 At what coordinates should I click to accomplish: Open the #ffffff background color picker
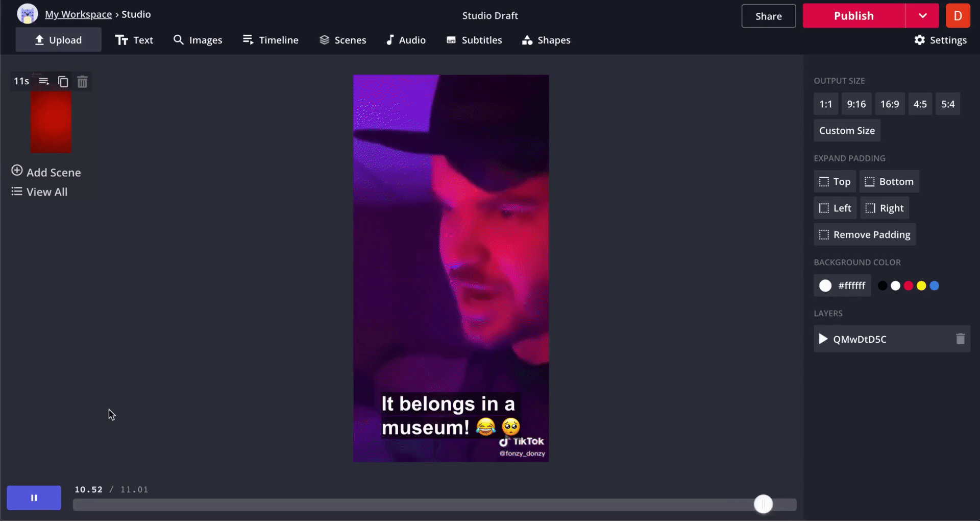pyautogui.click(x=842, y=286)
